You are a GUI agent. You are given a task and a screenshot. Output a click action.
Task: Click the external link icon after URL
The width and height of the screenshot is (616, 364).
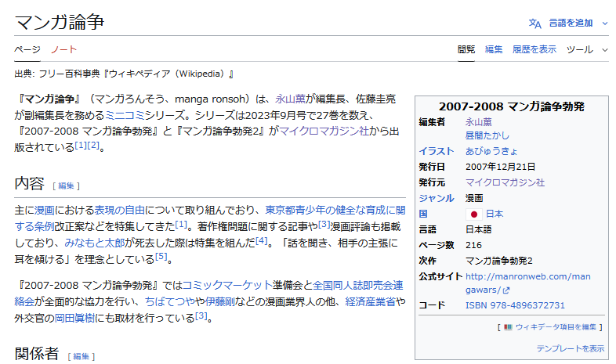pos(506,290)
